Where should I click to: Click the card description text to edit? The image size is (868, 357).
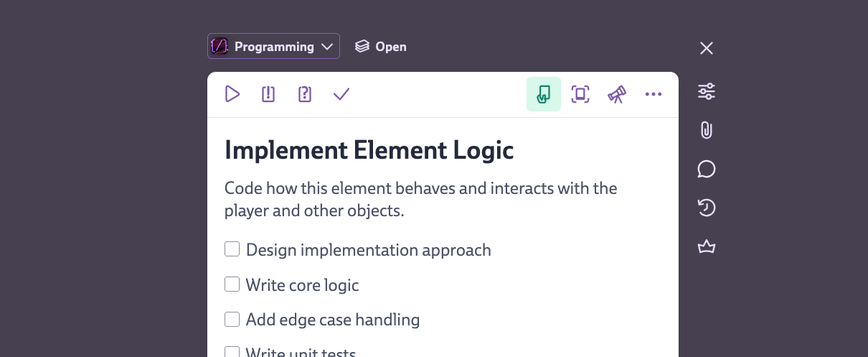420,200
